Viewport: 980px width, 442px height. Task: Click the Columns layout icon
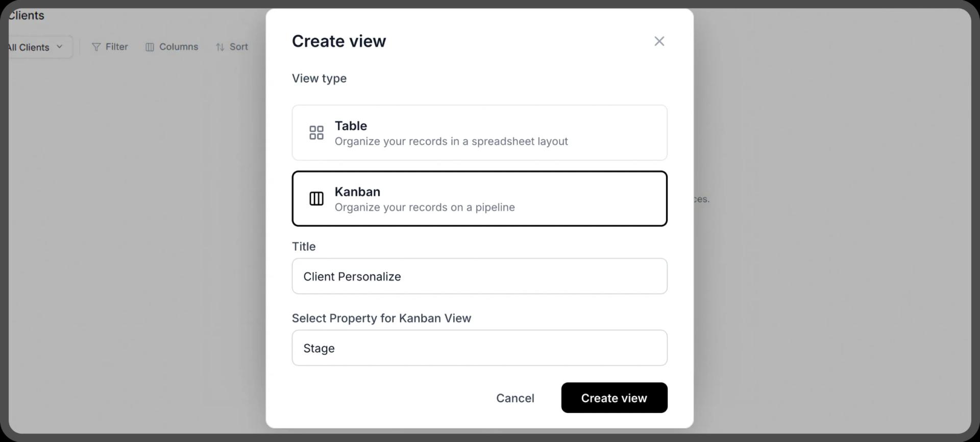[150, 47]
